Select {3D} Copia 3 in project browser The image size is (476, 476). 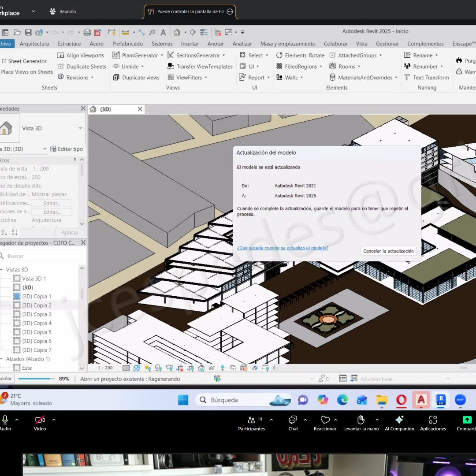point(37,314)
